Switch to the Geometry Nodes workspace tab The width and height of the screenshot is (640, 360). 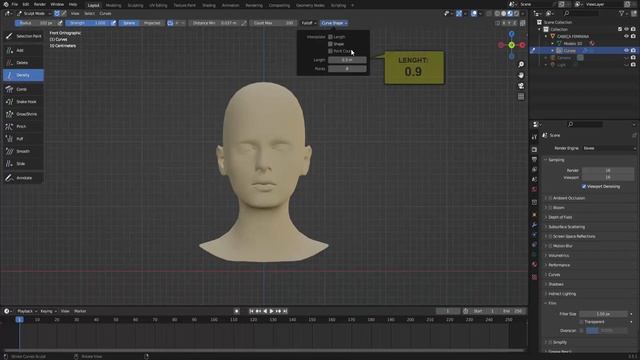click(310, 6)
